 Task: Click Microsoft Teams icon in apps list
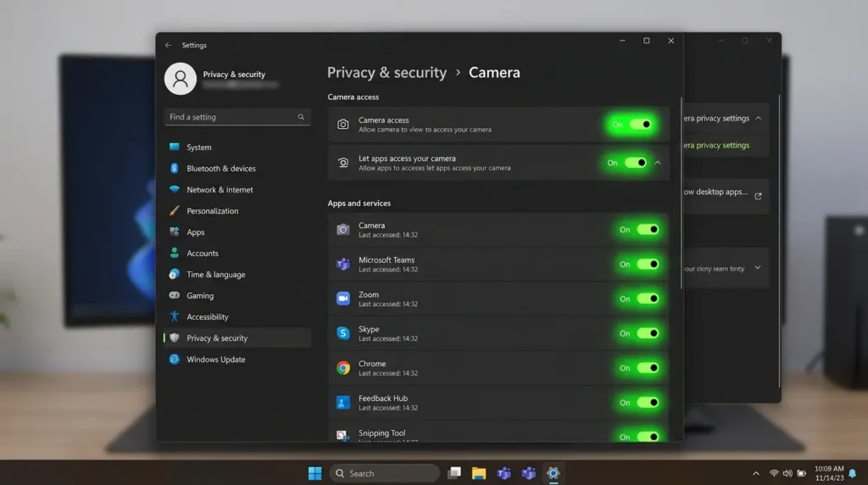[343, 264]
